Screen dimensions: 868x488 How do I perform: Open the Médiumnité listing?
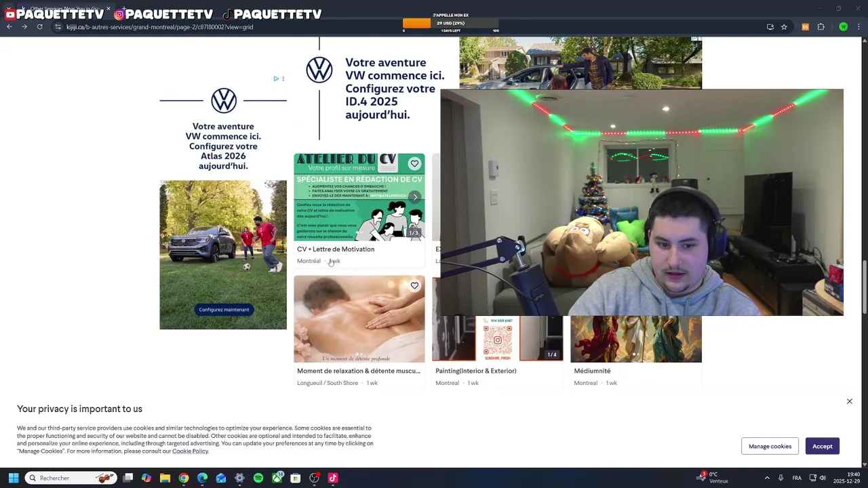coord(592,371)
